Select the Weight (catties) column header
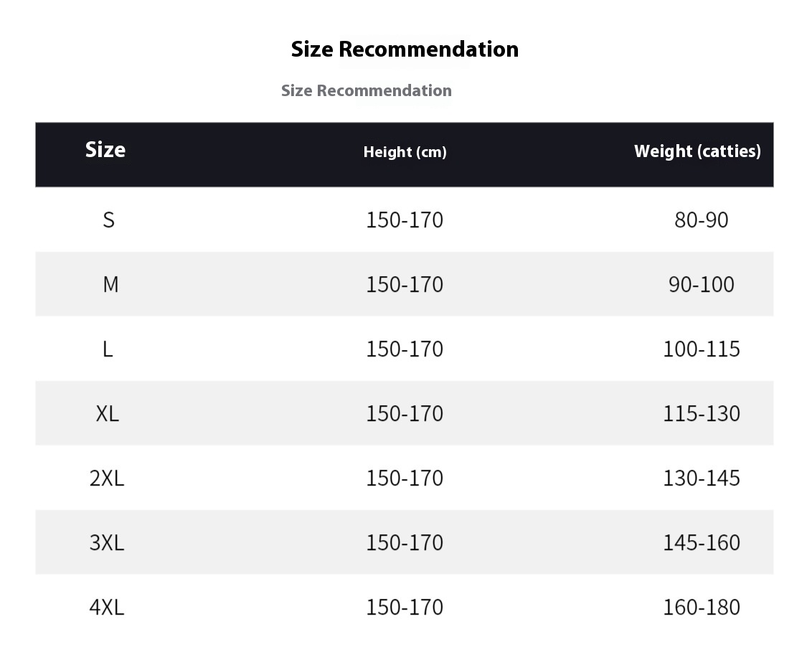This screenshot has height=672, width=807. [x=697, y=151]
